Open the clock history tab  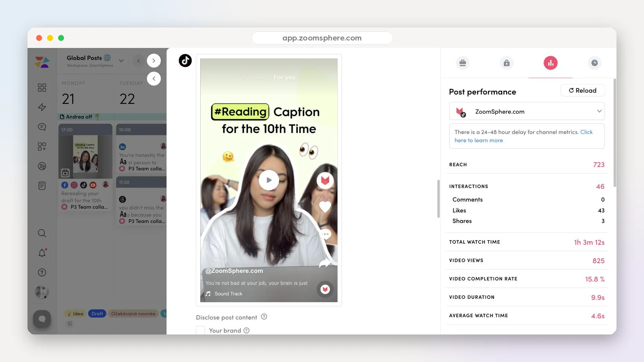(x=595, y=63)
